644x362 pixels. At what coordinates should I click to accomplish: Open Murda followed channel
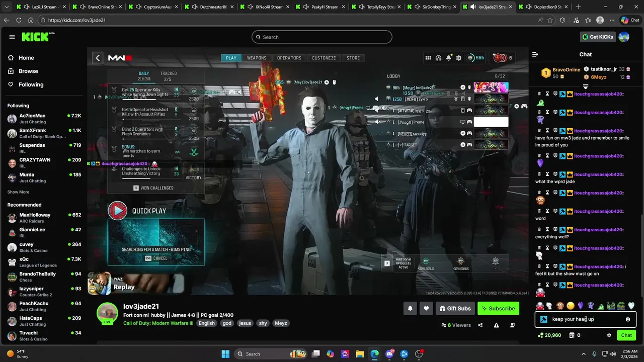(44, 177)
